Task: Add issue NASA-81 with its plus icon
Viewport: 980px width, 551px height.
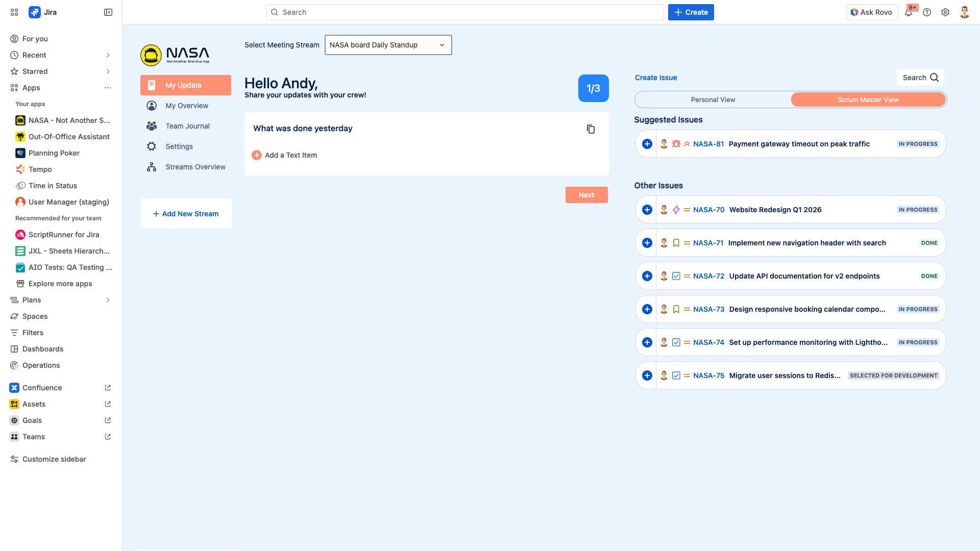Action: click(x=647, y=144)
